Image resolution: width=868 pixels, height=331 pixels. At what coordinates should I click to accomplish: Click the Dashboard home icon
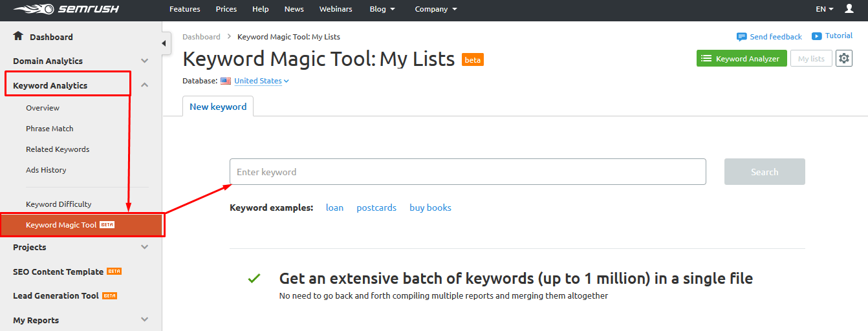18,36
